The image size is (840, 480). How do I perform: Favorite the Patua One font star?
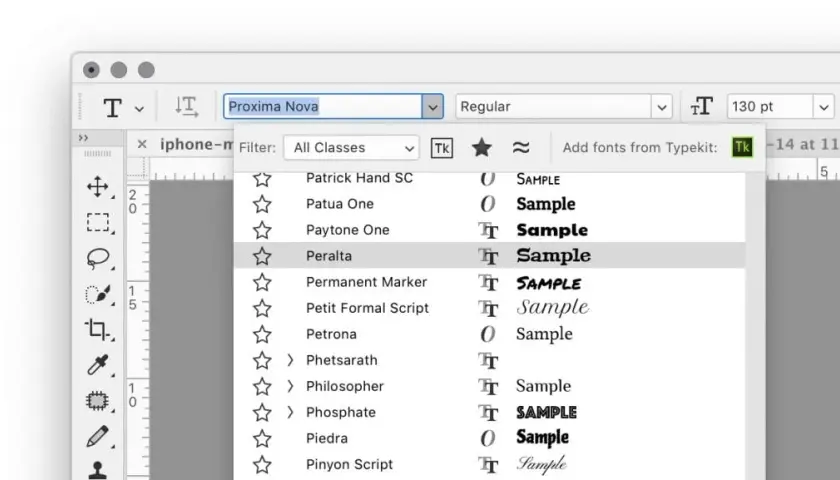pyautogui.click(x=262, y=204)
